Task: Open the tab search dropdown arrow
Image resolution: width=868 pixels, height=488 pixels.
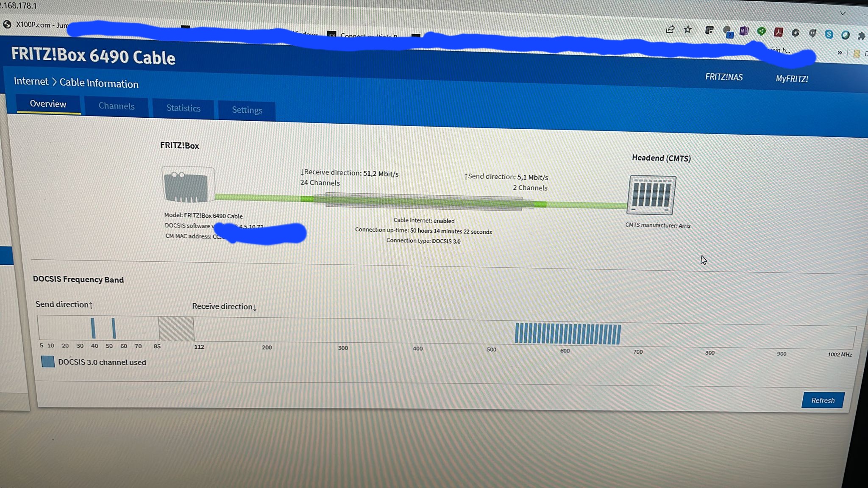Action: coord(843,13)
